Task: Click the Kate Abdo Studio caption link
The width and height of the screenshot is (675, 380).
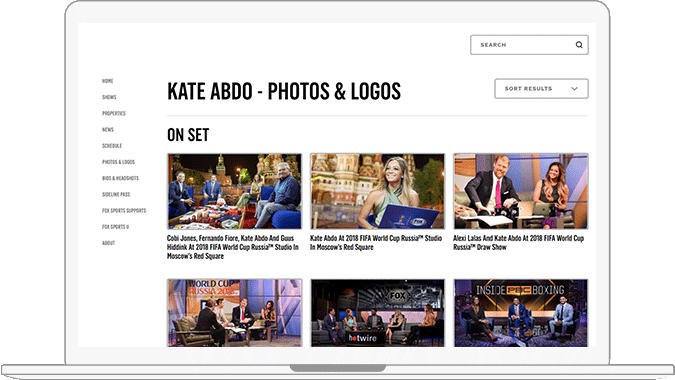Action: (x=376, y=243)
